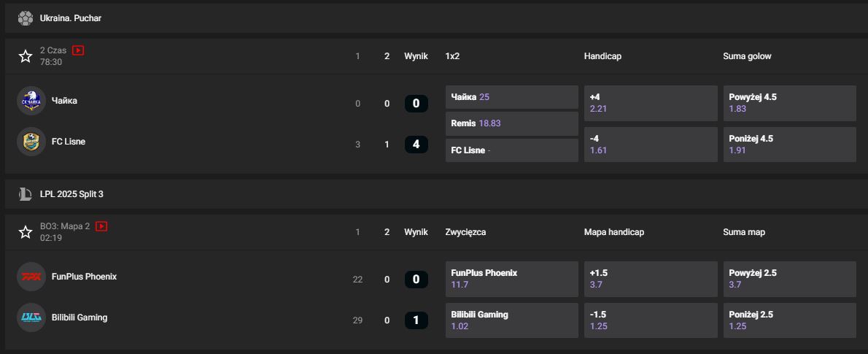Viewport: 868px width, 354px height.
Task: Open the FunPlus Phoenix team name
Action: tap(84, 277)
